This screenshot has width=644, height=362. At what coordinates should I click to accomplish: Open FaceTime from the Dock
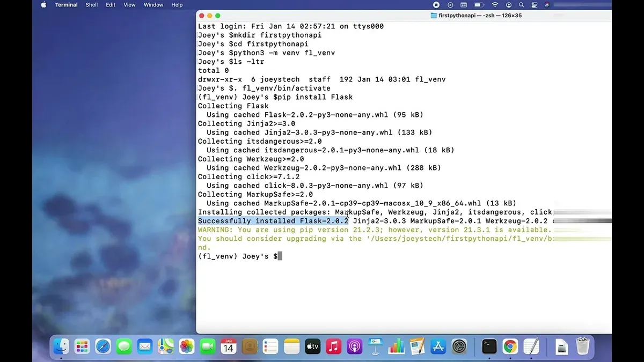click(x=208, y=346)
